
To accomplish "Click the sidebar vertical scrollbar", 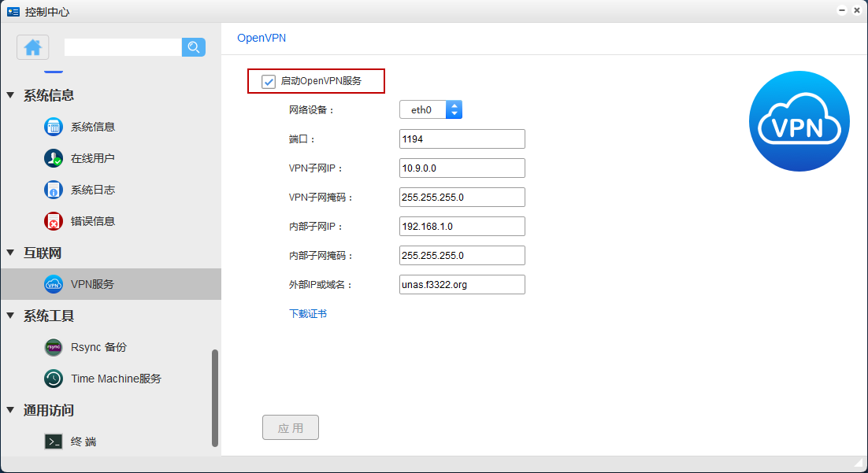I will click(x=215, y=397).
